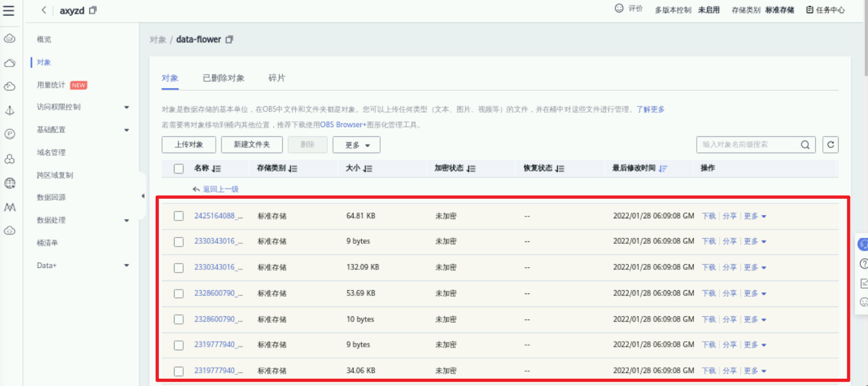This screenshot has width=868, height=386.
Task: Tick the select-all checkbox in table header
Action: [x=179, y=169]
